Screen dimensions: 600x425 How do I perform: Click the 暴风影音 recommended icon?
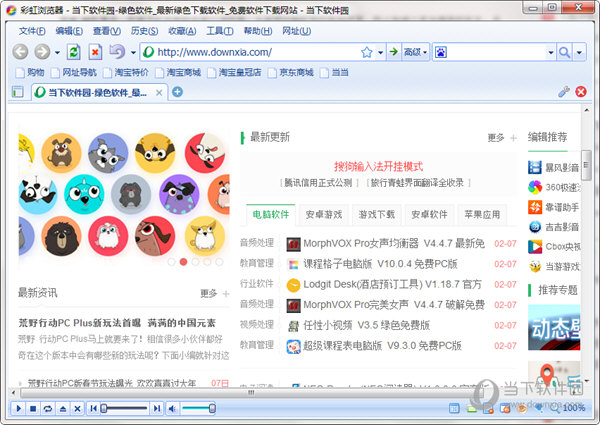(x=535, y=168)
